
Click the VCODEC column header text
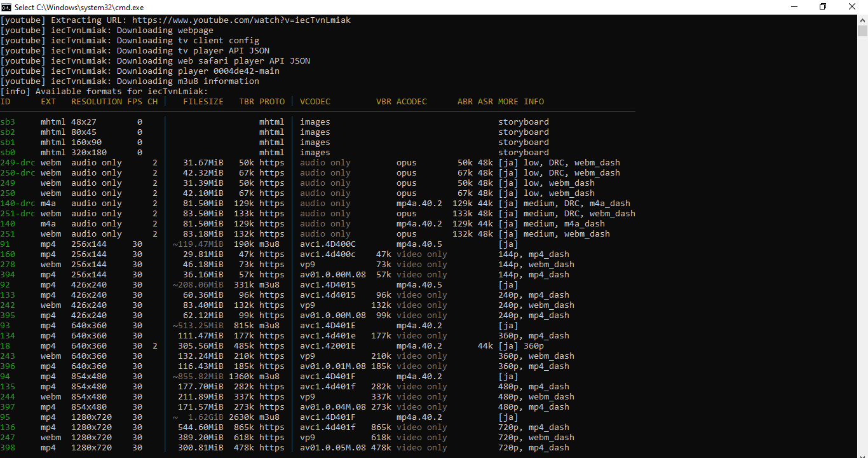pos(315,102)
